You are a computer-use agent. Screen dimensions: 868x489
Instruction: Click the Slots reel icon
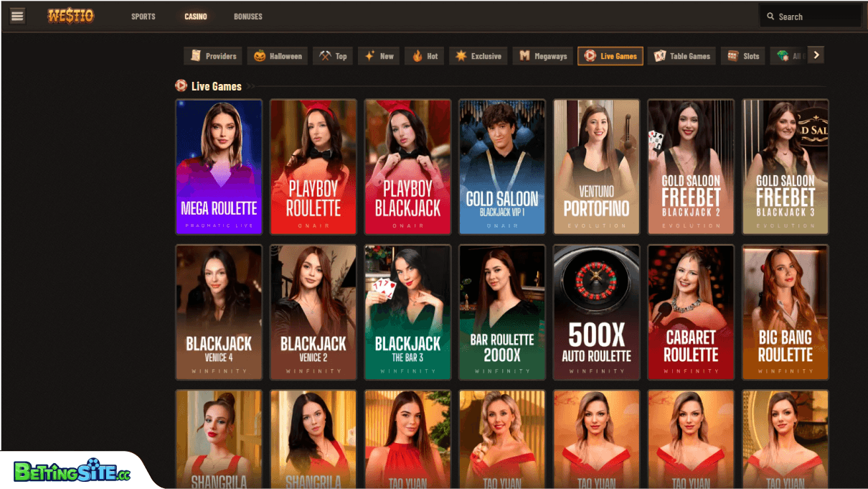click(x=732, y=56)
